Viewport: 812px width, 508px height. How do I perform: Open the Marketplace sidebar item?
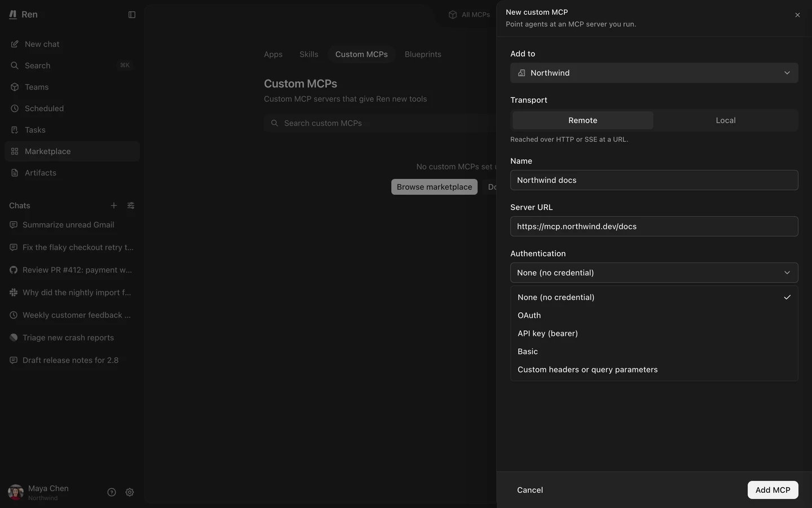coord(72,151)
